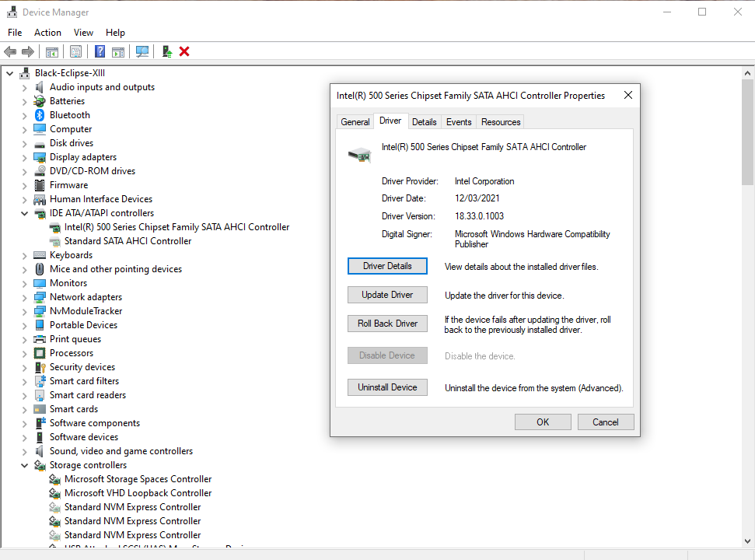This screenshot has width=755, height=560.
Task: Open the Help menu
Action: point(116,32)
